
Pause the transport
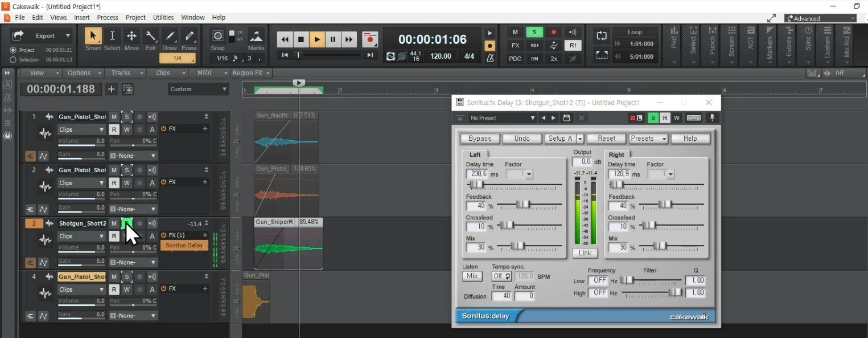pyautogui.click(x=333, y=39)
